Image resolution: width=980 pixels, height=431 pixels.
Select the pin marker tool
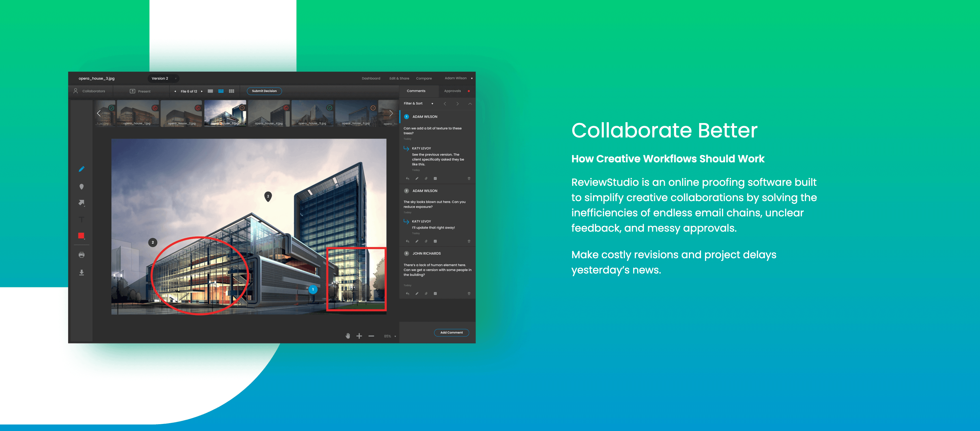click(x=81, y=186)
